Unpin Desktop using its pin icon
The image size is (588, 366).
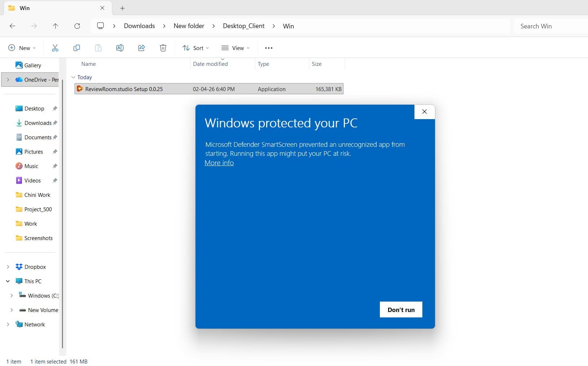pyautogui.click(x=55, y=108)
